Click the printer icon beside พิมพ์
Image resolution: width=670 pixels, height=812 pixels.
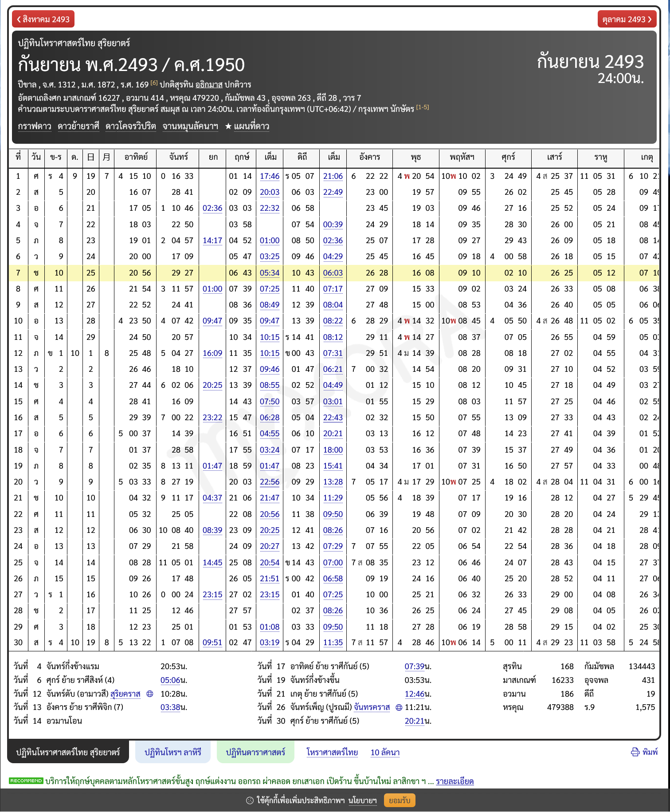point(635,752)
